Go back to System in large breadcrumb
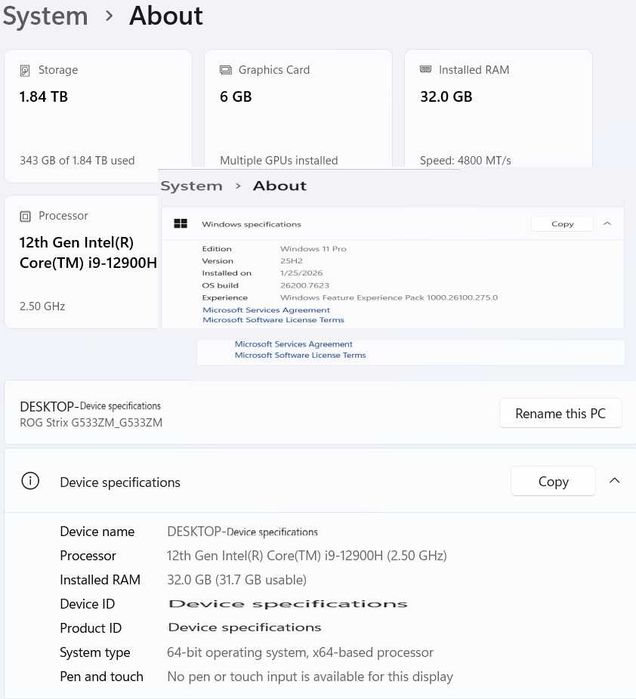 [45, 16]
